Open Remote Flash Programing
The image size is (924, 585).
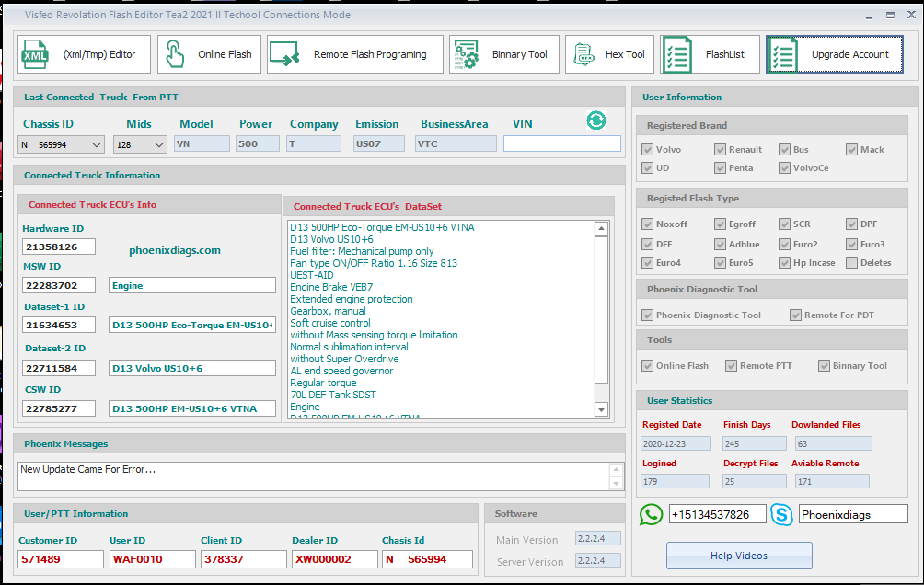(x=354, y=54)
